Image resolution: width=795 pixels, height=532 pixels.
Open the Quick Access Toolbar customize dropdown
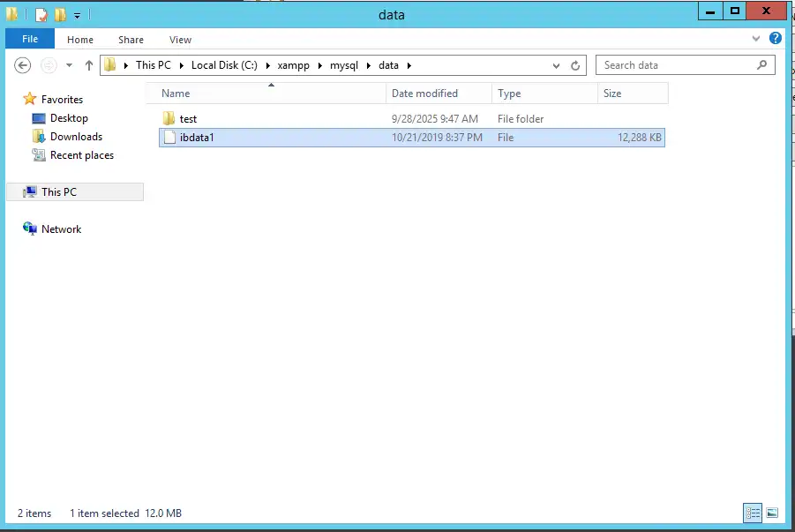(77, 15)
